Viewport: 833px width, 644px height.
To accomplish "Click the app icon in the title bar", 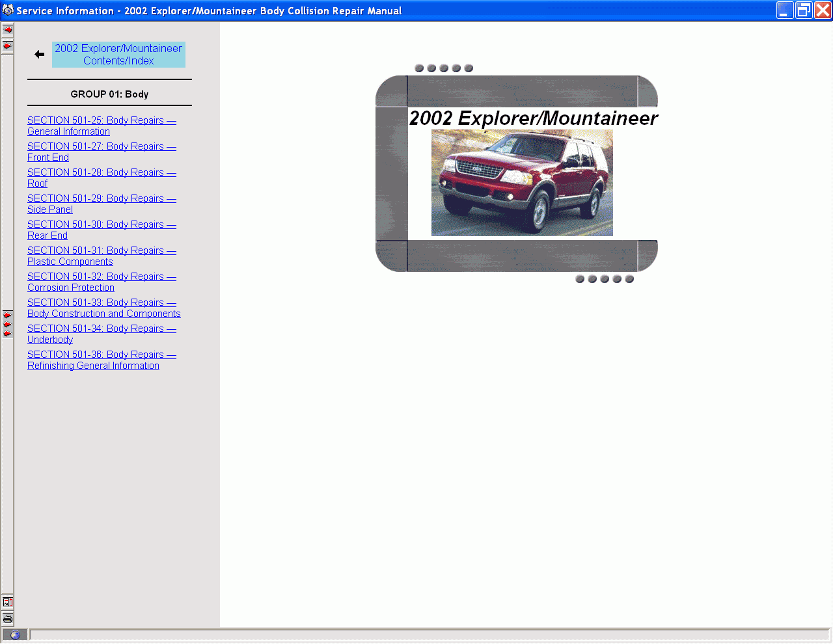I will click(x=8, y=10).
